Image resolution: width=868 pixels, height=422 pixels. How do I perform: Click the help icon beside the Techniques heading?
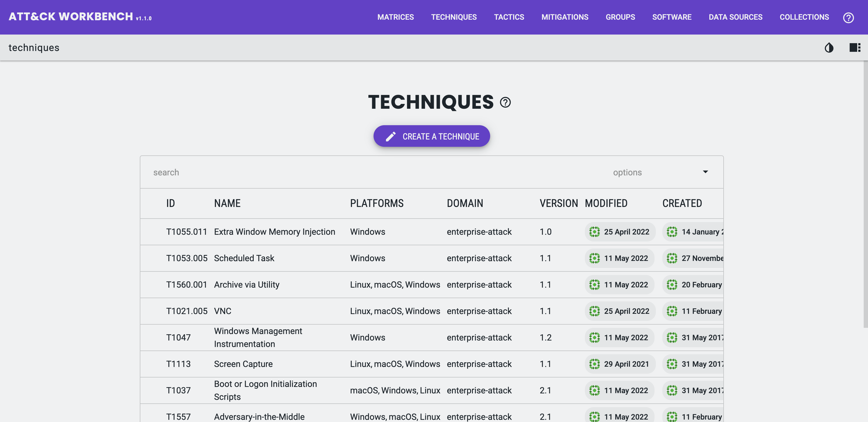(x=505, y=102)
